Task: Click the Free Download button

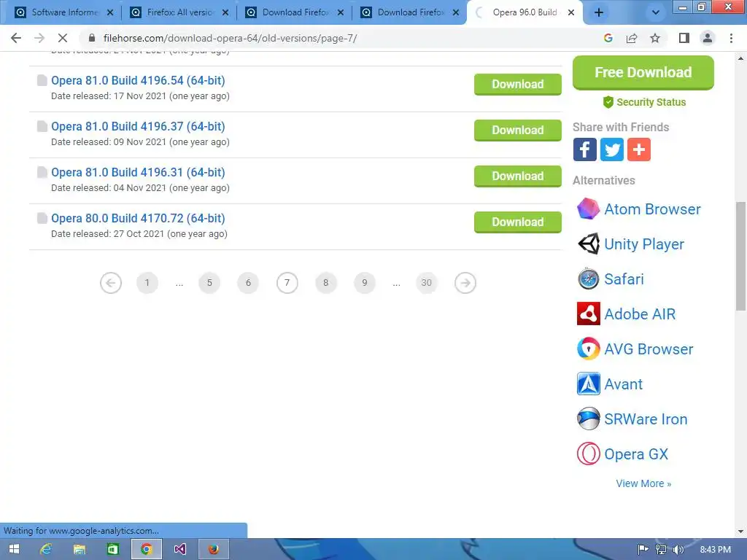Action: click(643, 72)
